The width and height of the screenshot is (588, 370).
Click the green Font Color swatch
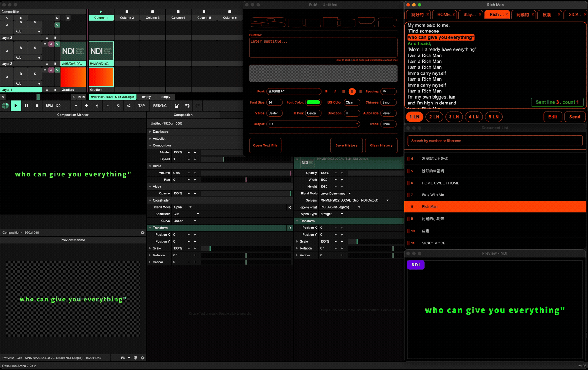pos(313,102)
